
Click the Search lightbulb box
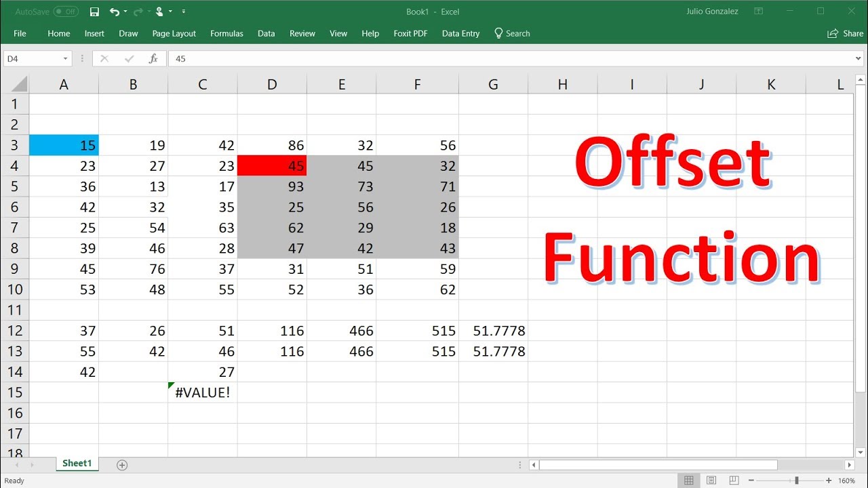(512, 33)
